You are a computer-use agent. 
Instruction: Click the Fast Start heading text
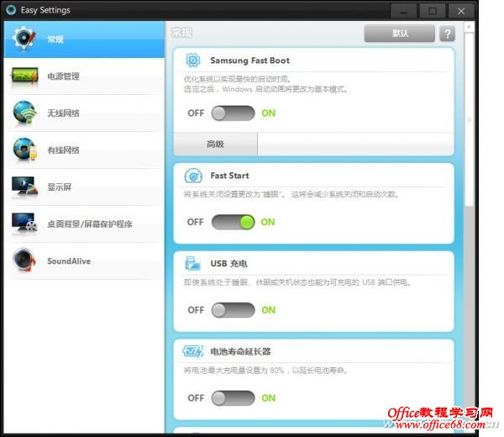pyautogui.click(x=229, y=176)
